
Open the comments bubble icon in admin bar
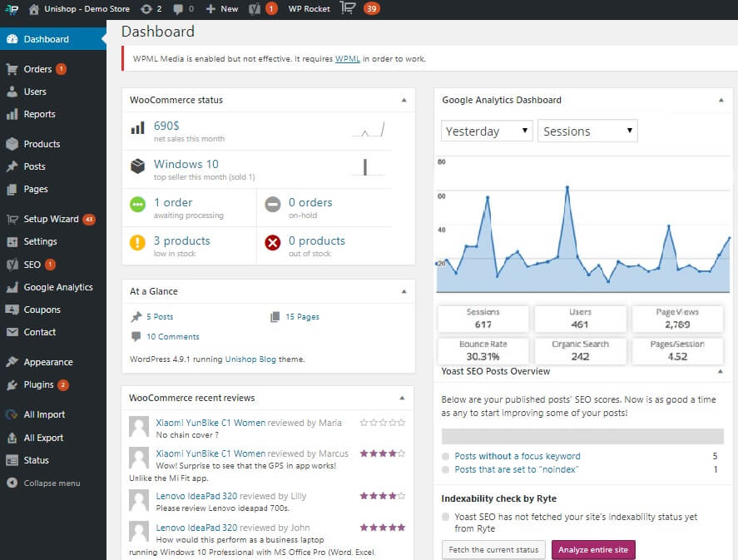pos(178,8)
